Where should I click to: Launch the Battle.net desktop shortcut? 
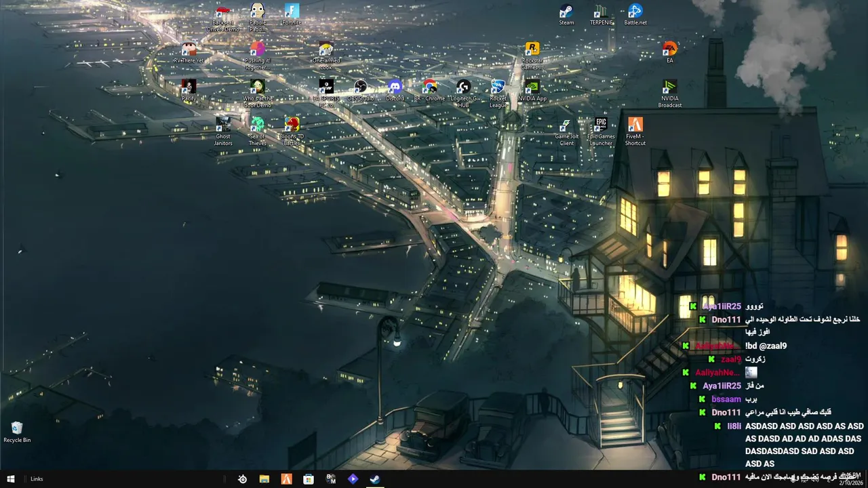(635, 15)
